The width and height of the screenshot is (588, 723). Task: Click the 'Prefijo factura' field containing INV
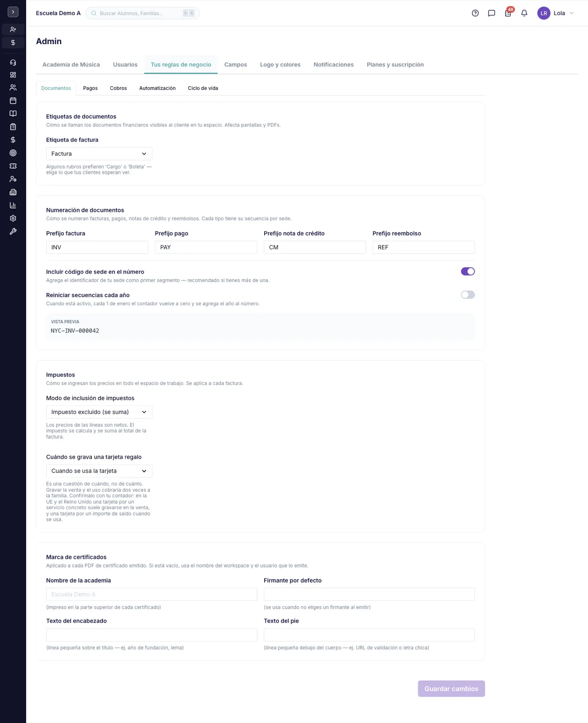point(97,247)
